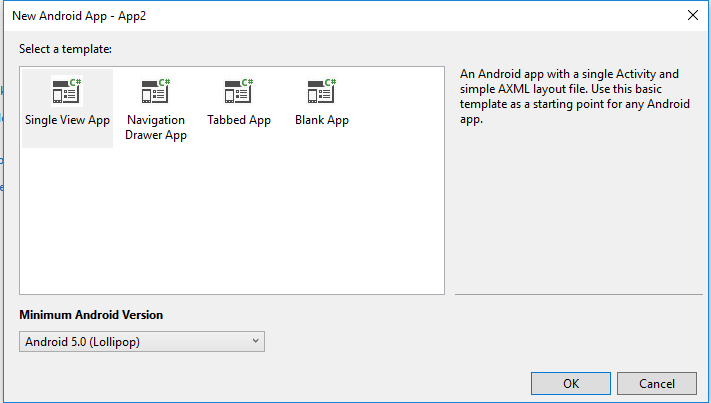Image resolution: width=711 pixels, height=403 pixels.
Task: Click the "Single View App" text label
Action: coord(67,120)
